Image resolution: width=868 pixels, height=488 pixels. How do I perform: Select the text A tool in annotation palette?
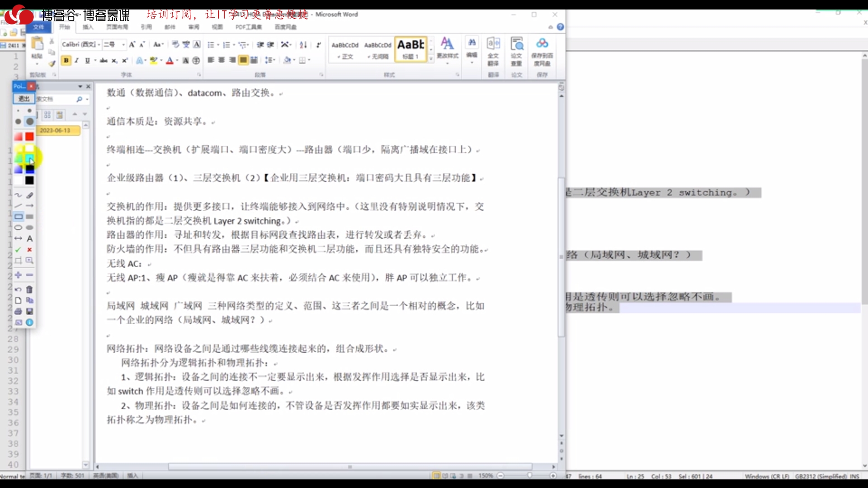[x=29, y=238]
